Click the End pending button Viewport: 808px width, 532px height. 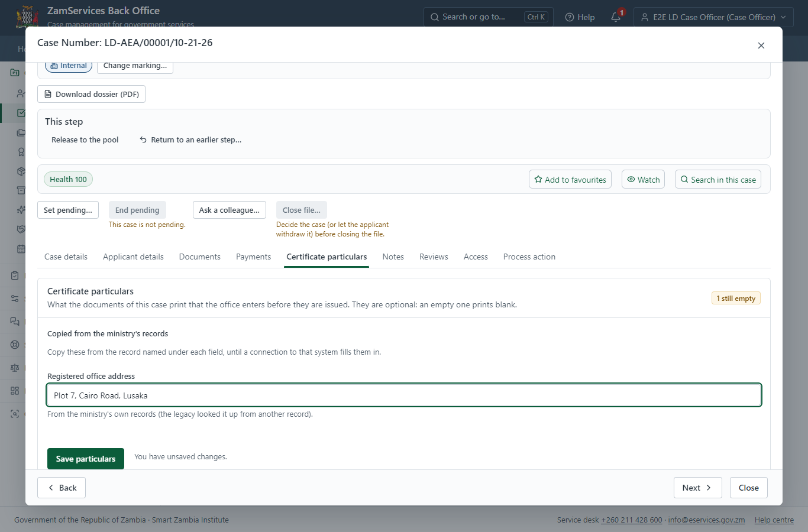point(137,210)
